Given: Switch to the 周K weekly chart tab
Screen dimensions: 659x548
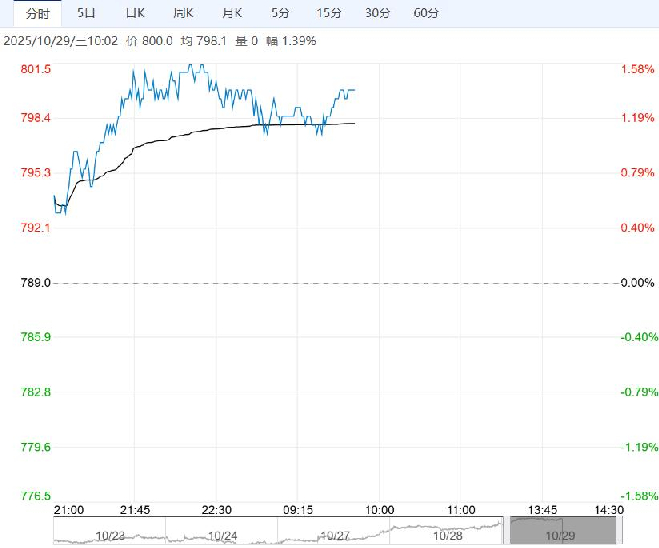Looking at the screenshot, I should tap(181, 13).
